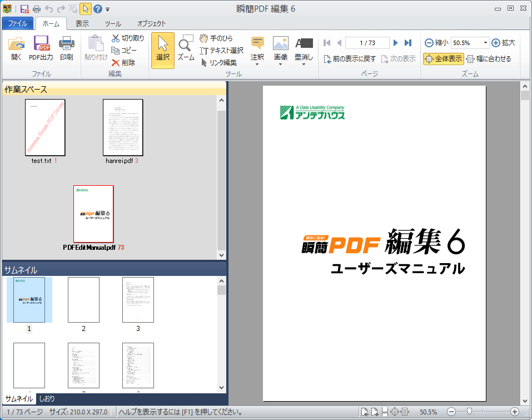Jump to first page arrow

coord(327,43)
